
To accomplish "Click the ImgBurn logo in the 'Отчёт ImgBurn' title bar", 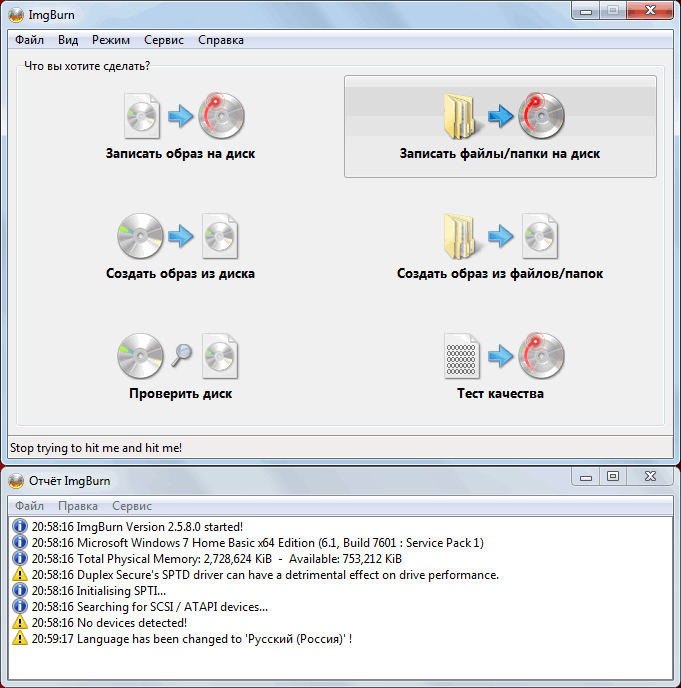I will pos(16,481).
